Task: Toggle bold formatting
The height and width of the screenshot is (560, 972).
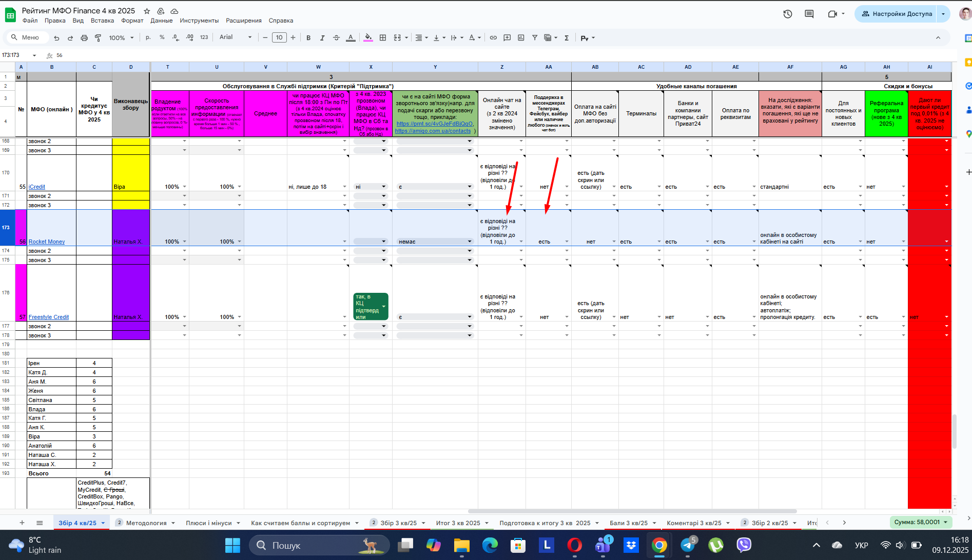Action: (x=308, y=37)
